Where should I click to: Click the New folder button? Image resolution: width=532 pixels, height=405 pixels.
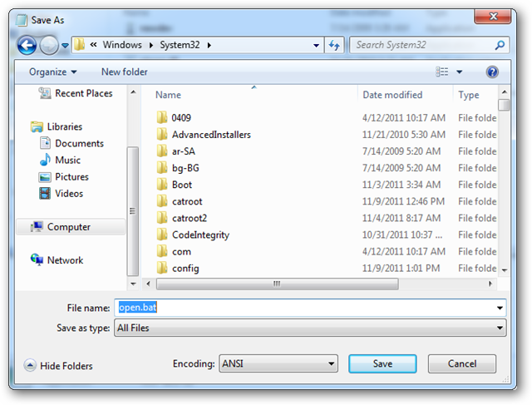point(125,72)
